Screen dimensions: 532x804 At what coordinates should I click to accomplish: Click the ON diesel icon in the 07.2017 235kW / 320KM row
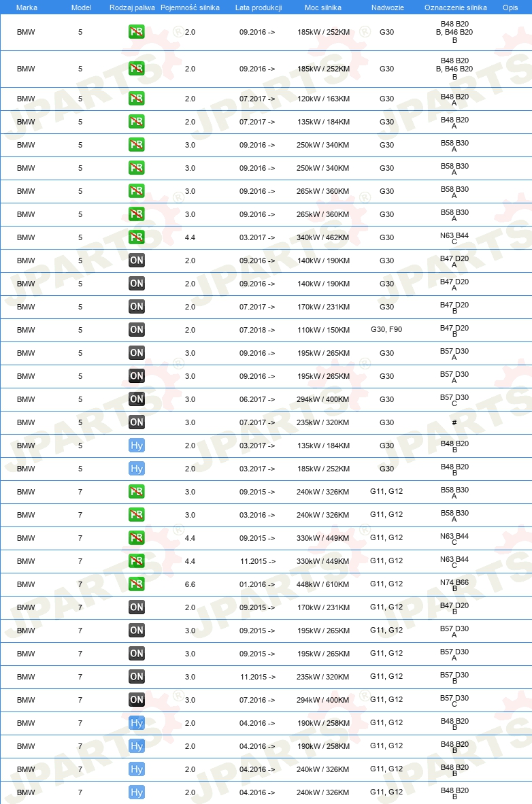[137, 422]
